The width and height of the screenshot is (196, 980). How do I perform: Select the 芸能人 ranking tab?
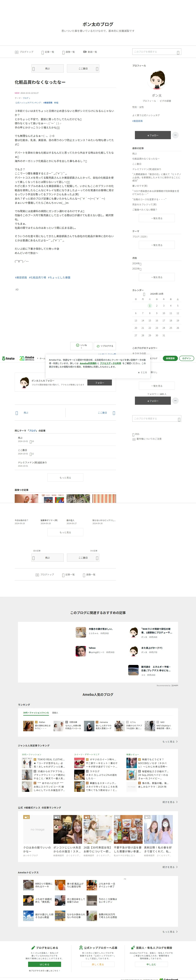click(x=55, y=713)
